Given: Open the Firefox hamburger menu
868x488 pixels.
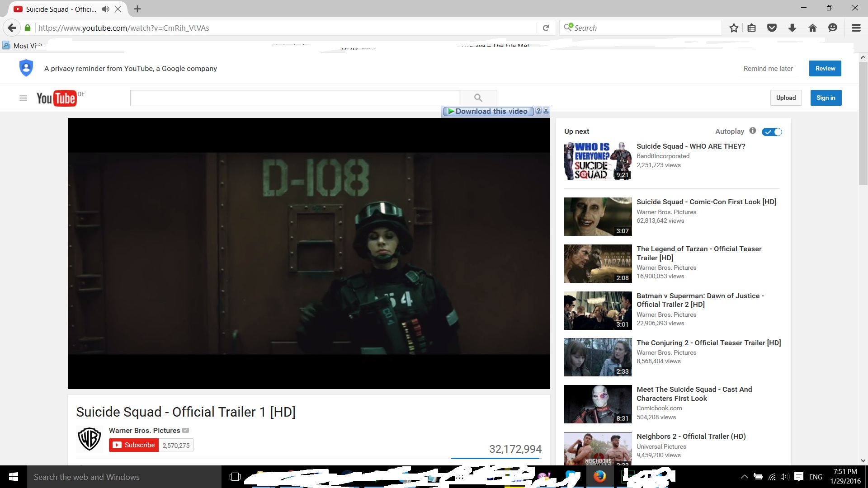Looking at the screenshot, I should pyautogui.click(x=856, y=28).
